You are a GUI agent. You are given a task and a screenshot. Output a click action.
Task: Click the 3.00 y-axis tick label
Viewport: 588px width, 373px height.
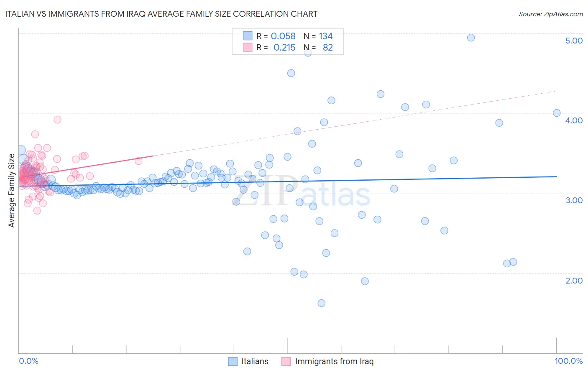574,200
